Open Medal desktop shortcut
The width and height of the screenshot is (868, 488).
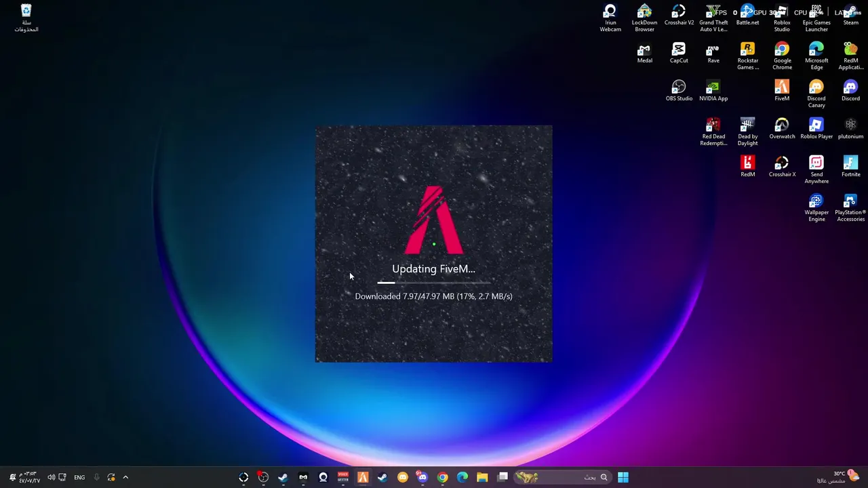[644, 54]
